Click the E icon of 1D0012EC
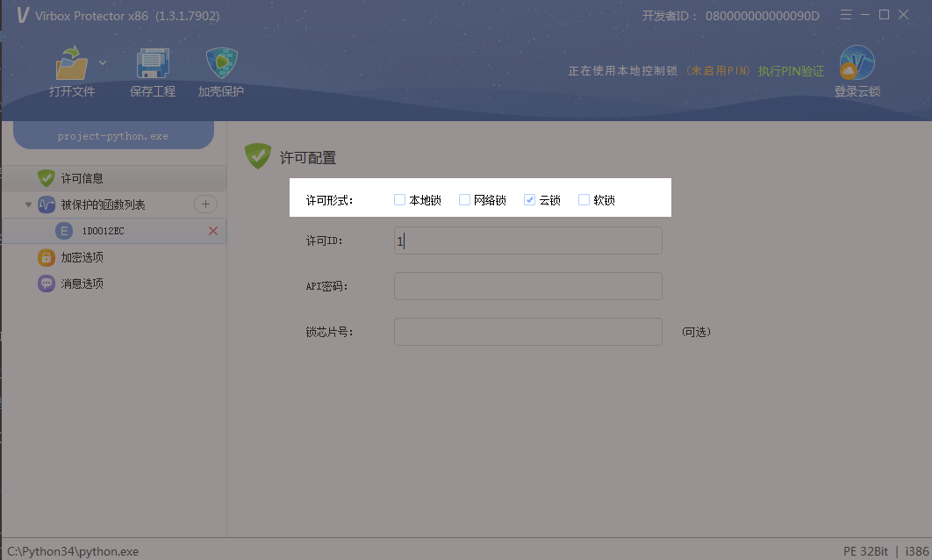The height and width of the screenshot is (560, 932). 63,231
